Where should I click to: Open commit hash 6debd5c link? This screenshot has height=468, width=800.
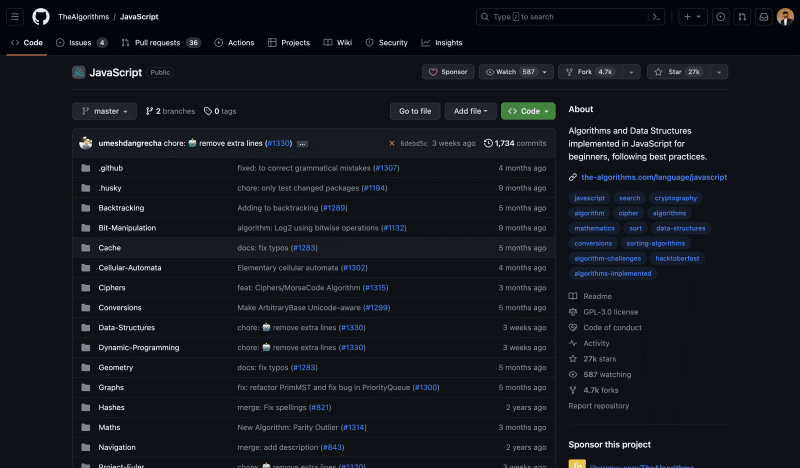414,143
